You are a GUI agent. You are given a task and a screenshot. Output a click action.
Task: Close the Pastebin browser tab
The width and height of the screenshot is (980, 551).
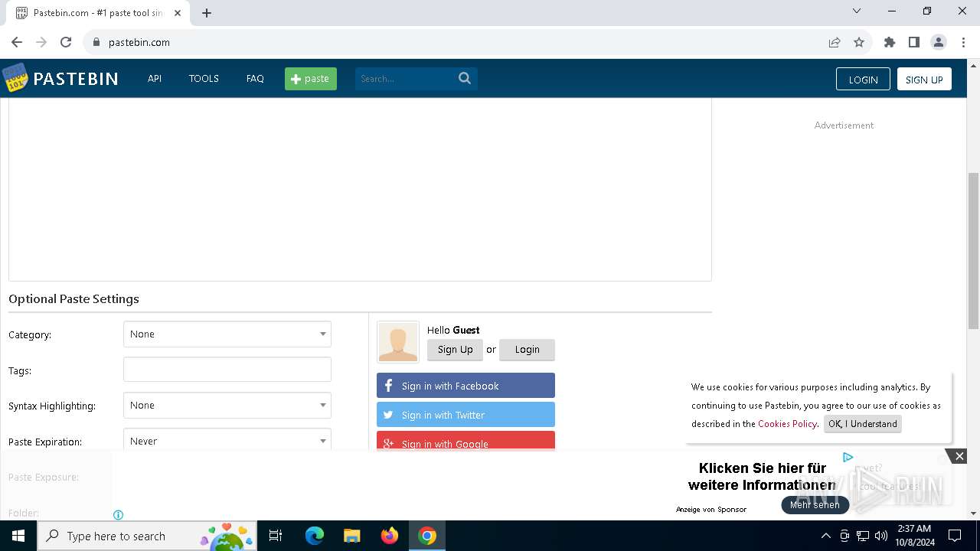[178, 13]
